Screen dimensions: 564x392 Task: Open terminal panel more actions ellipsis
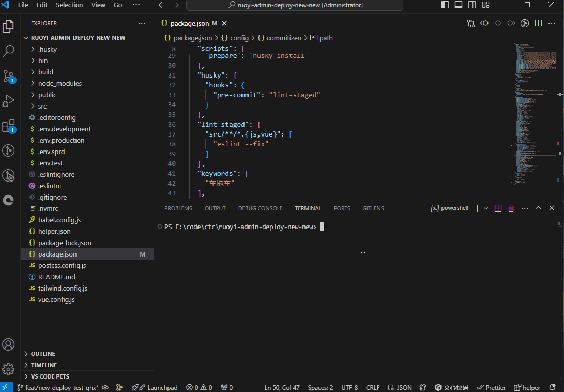coord(525,208)
